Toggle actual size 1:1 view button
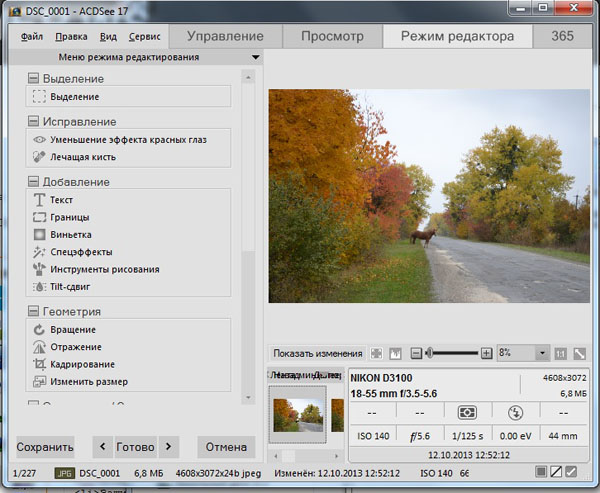Viewport: 600px width, 493px height. point(560,353)
